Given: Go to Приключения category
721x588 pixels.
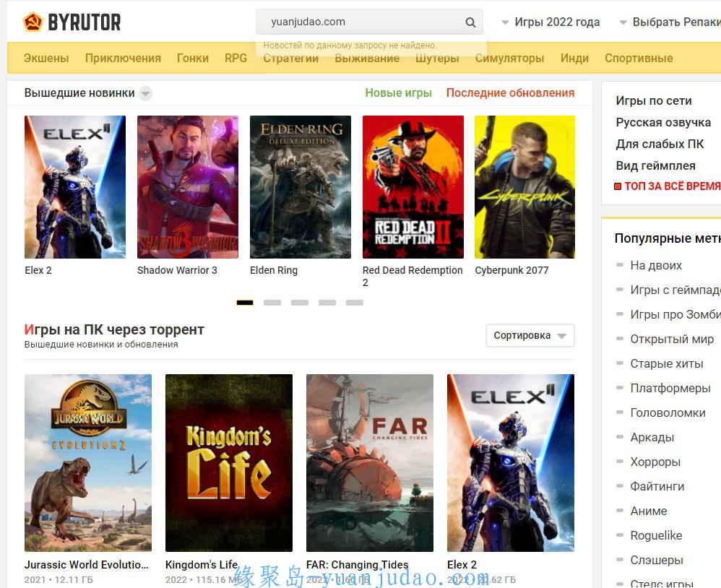Looking at the screenshot, I should (x=123, y=59).
